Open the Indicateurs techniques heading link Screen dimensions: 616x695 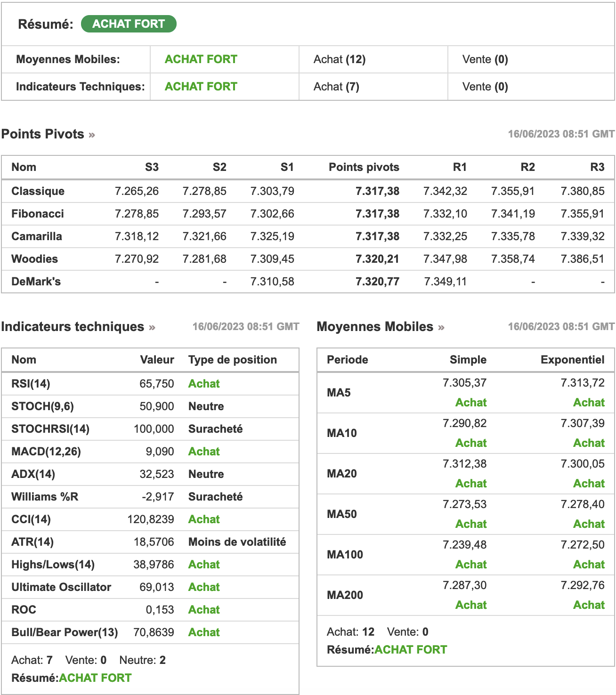coord(73,327)
